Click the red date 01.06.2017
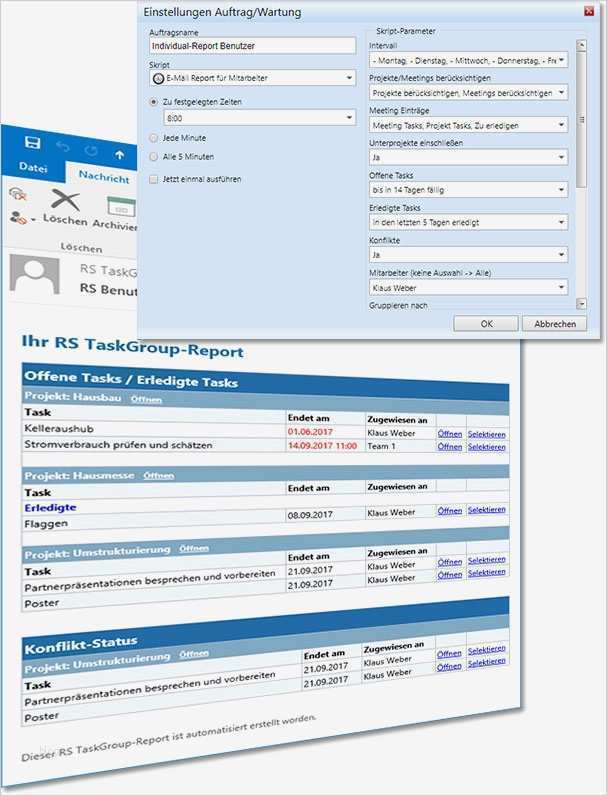Image resolution: width=607 pixels, height=796 pixels. [x=310, y=432]
